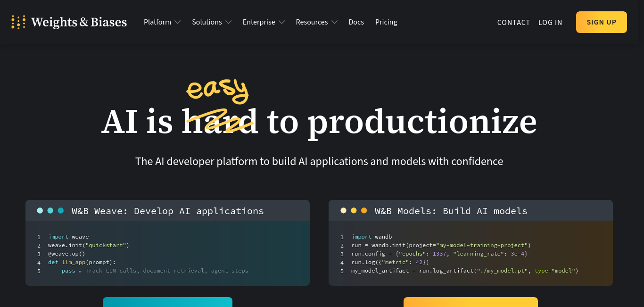Click the wandb.init project code line
The width and height of the screenshot is (644, 307).
(441, 245)
